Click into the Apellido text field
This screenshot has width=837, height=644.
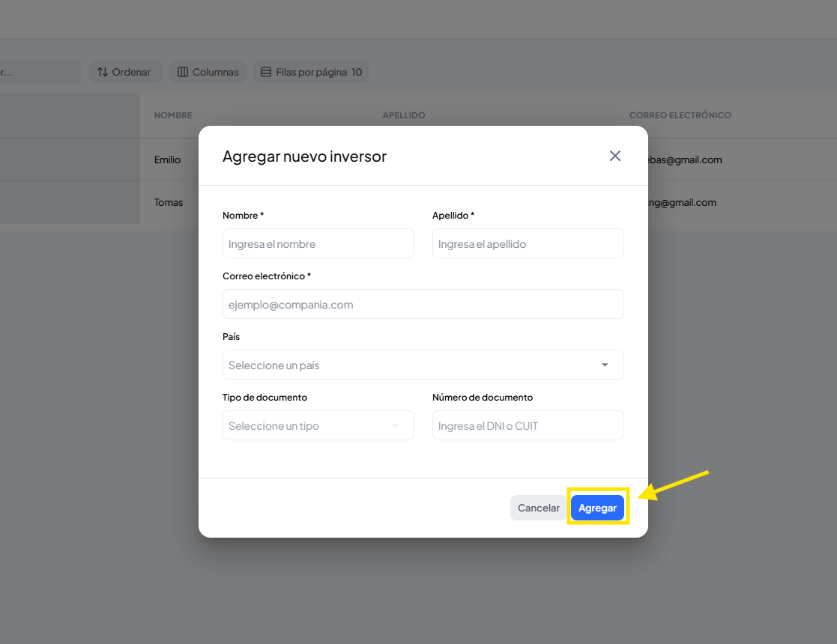[x=528, y=243]
